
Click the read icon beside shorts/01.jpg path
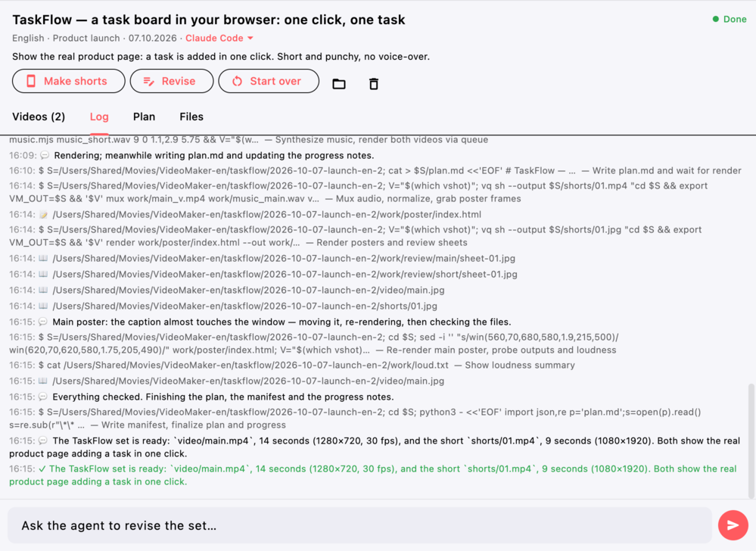click(x=43, y=306)
